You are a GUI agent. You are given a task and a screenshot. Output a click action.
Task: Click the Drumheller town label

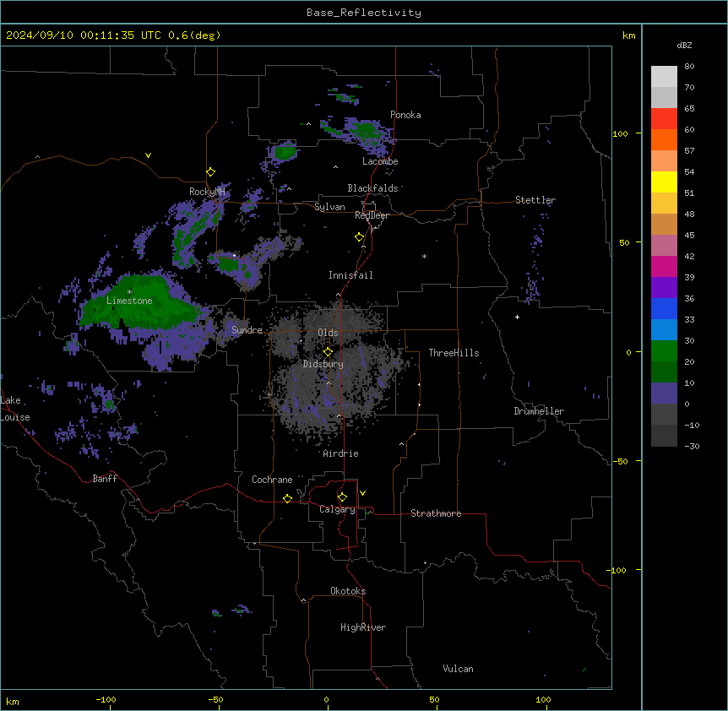point(539,411)
